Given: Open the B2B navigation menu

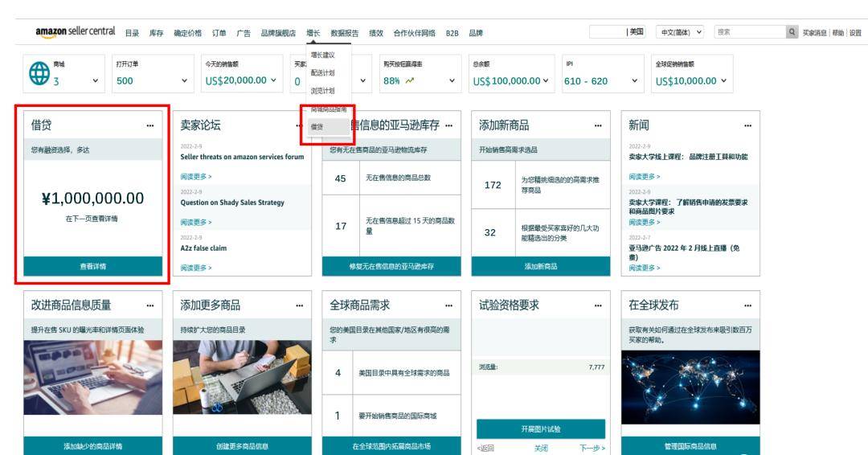Looking at the screenshot, I should (x=452, y=33).
